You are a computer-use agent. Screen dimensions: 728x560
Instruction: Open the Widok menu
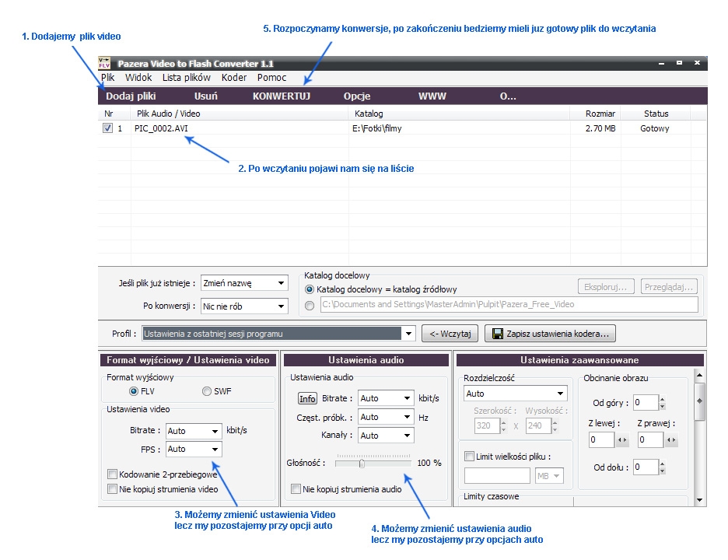tap(138, 78)
